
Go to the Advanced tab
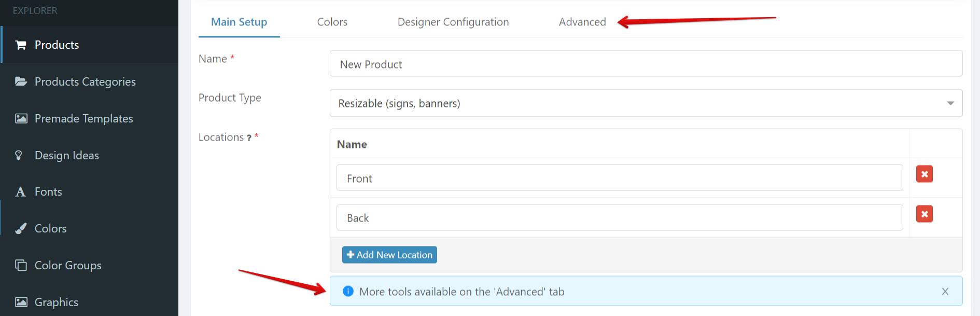click(x=582, y=22)
